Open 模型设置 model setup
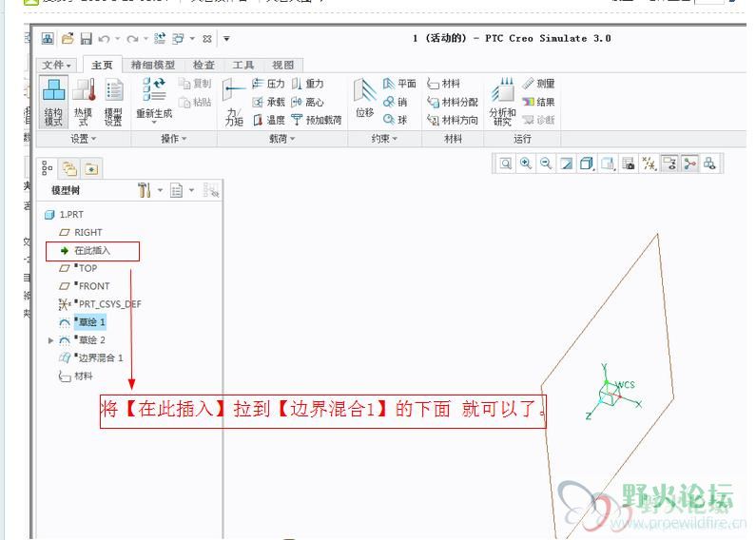The image size is (756, 540). coord(114,102)
